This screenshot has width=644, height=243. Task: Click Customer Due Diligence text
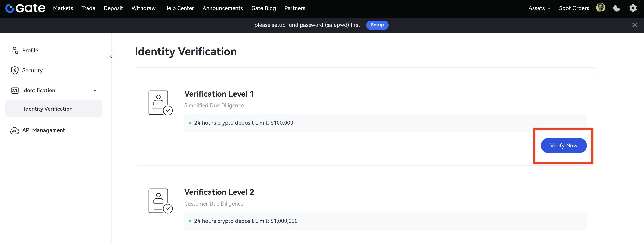pyautogui.click(x=214, y=204)
